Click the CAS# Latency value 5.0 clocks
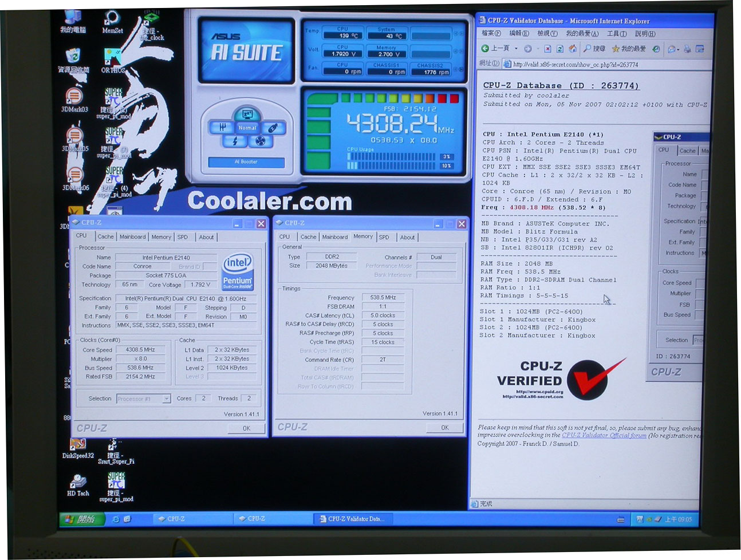The width and height of the screenshot is (741, 560). [x=383, y=316]
